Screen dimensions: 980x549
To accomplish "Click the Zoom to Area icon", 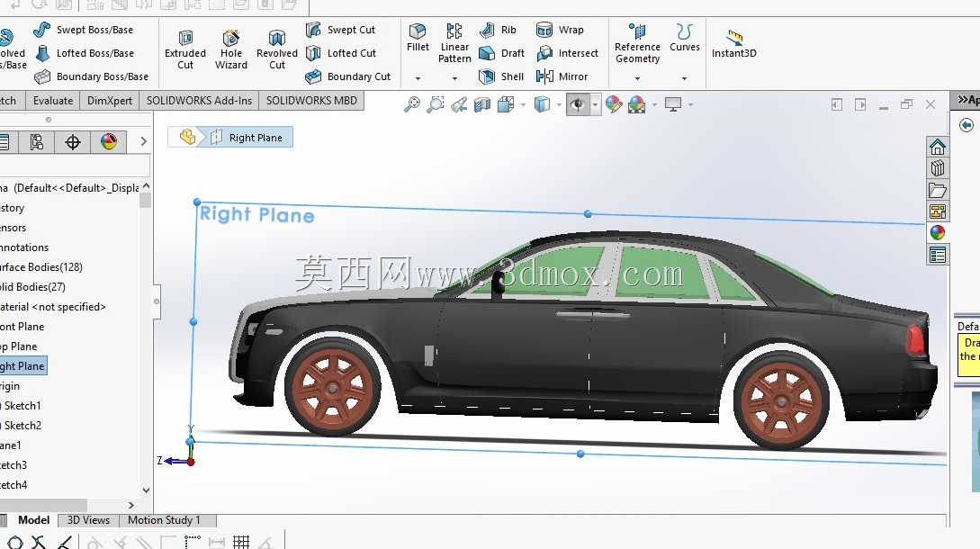I will pos(435,104).
